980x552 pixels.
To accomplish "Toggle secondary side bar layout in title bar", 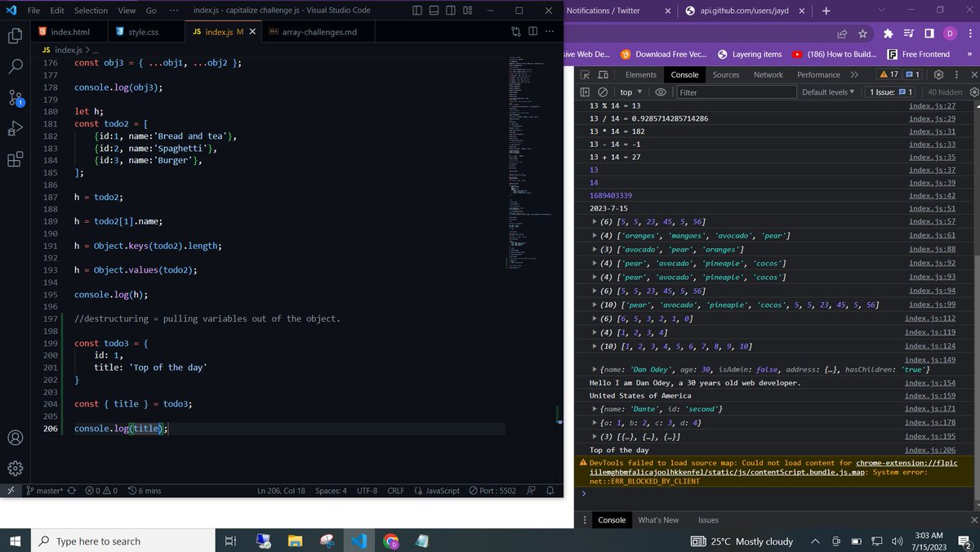I will pyautogui.click(x=451, y=11).
